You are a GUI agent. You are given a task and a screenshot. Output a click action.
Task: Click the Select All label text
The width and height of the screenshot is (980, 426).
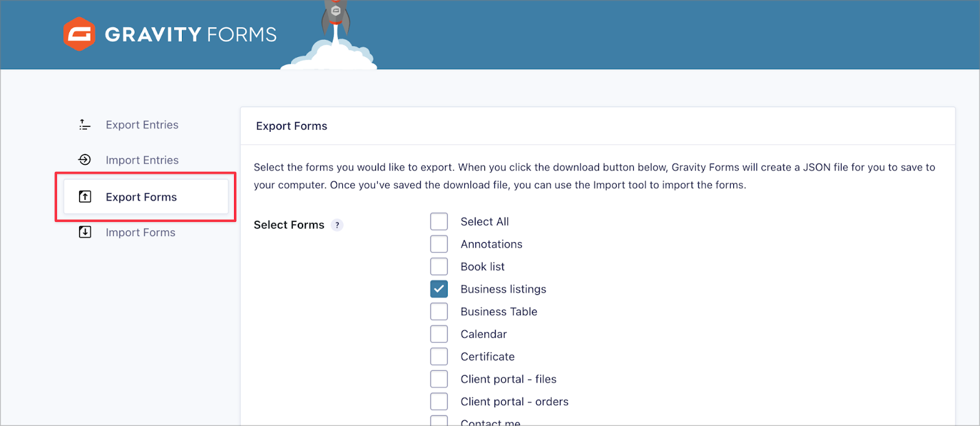coord(484,222)
